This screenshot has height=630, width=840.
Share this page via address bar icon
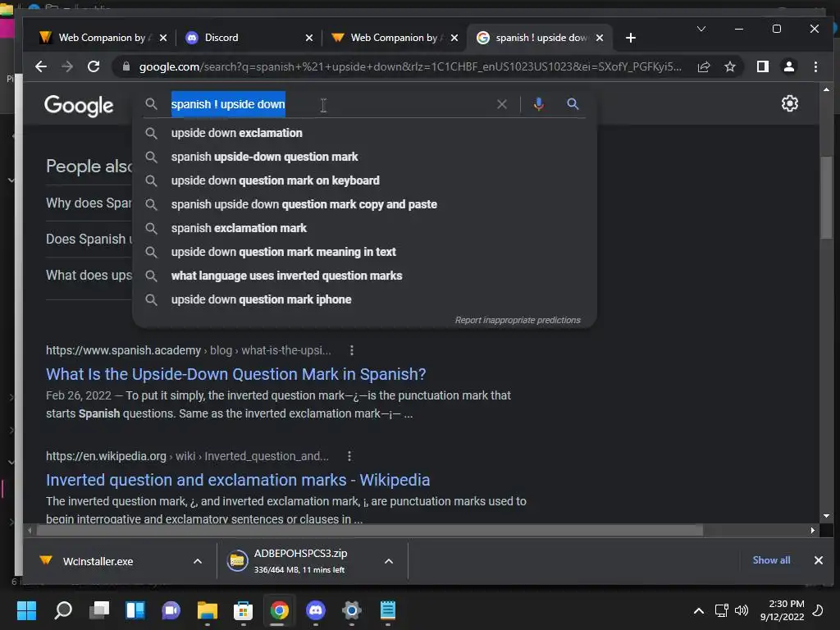(x=704, y=66)
